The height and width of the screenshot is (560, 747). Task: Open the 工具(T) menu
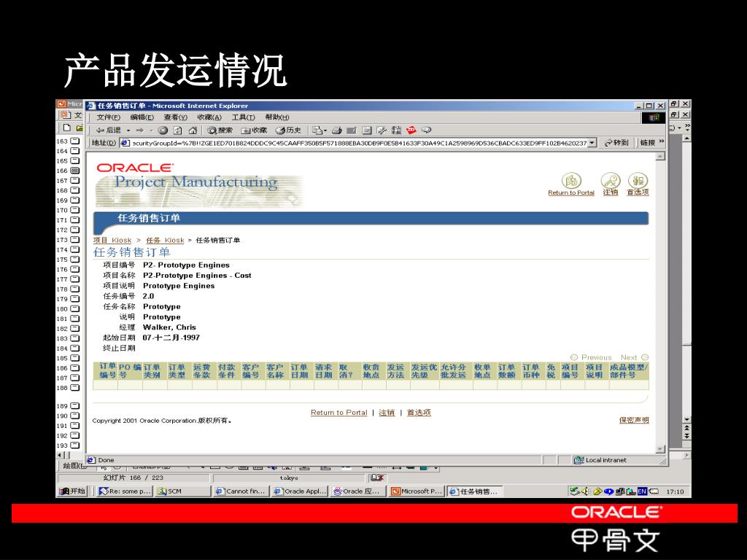(243, 117)
